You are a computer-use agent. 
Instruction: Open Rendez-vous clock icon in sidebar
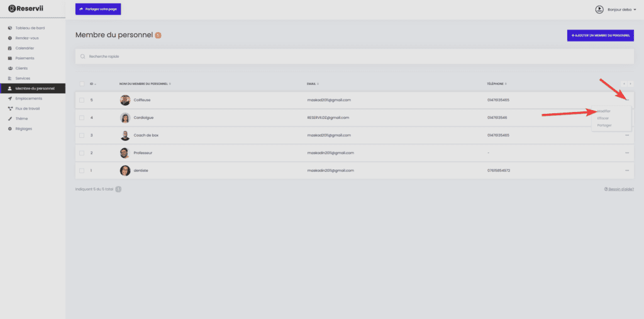click(10, 38)
